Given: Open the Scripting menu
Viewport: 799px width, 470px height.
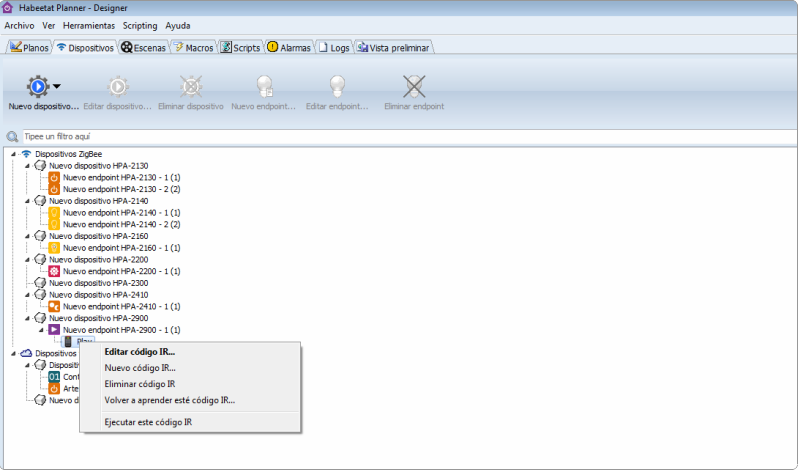Looking at the screenshot, I should point(140,25).
